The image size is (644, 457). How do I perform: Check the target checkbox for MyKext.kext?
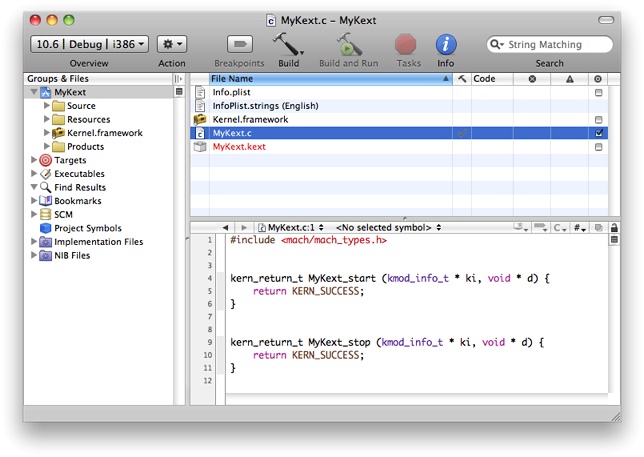click(598, 147)
